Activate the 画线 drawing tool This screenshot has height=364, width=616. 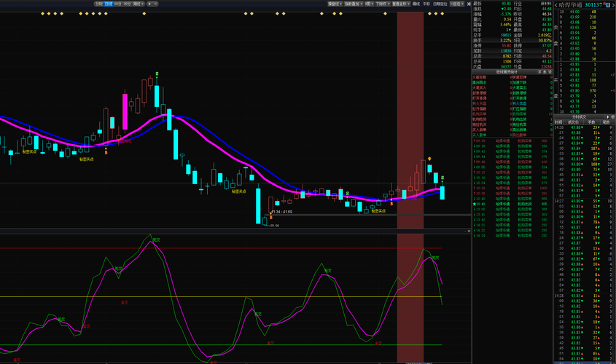click(416, 4)
